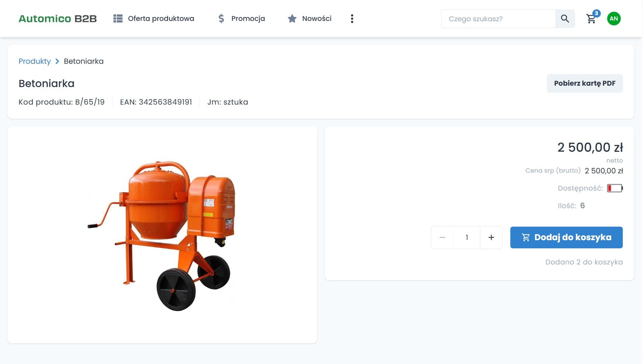Click the dollar sign Promocja icon
Viewport: 643px width, 364px height.
(x=221, y=19)
